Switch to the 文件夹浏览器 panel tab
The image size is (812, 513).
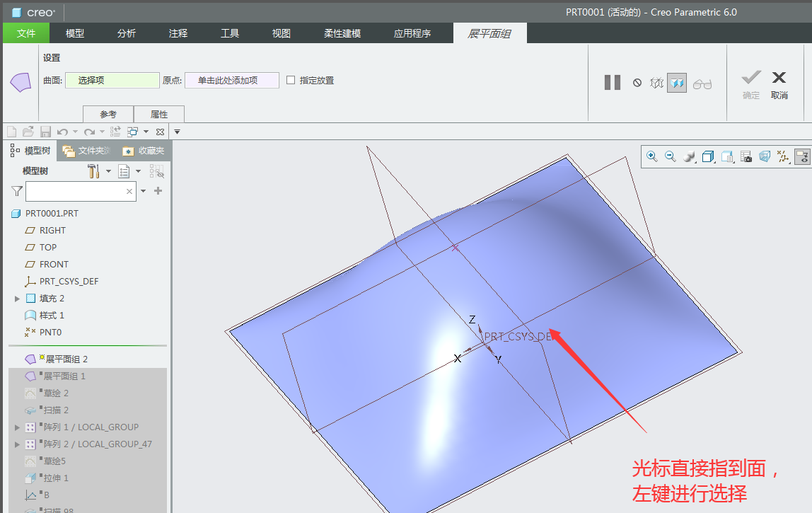pos(86,150)
